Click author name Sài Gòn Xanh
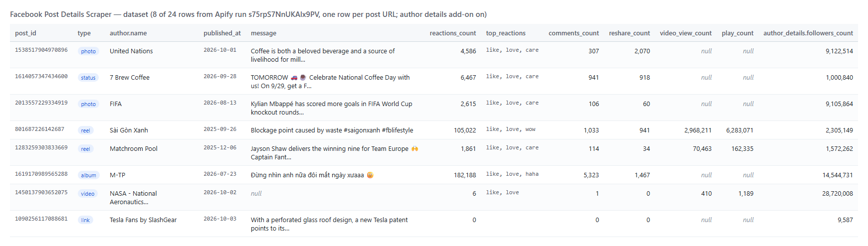The image size is (868, 246). pos(129,130)
